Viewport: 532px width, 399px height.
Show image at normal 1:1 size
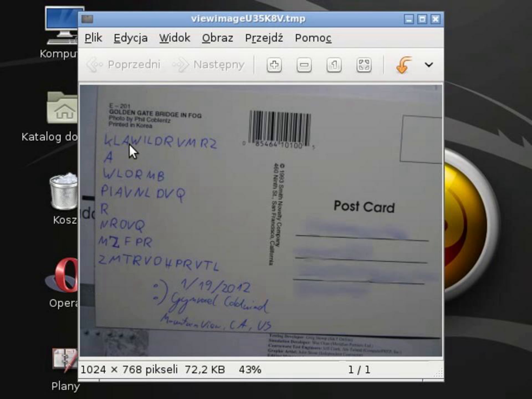(334, 65)
